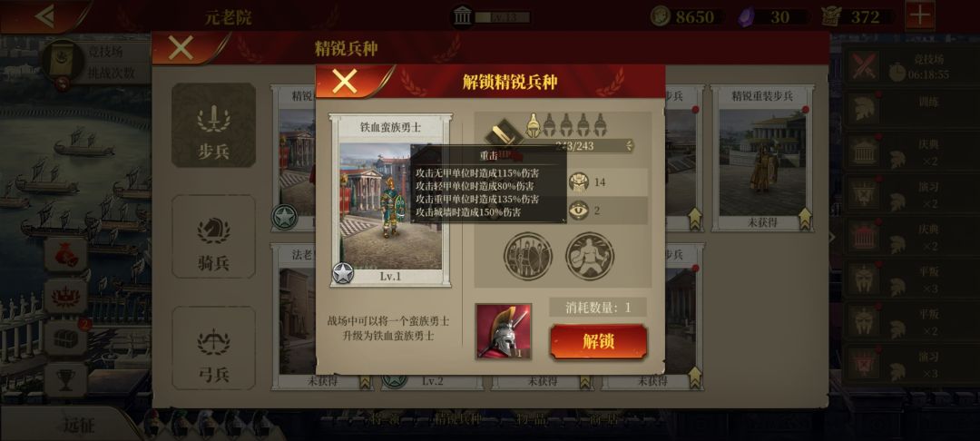
Task: Open the treasure chest icon with badge
Action: tap(65, 338)
